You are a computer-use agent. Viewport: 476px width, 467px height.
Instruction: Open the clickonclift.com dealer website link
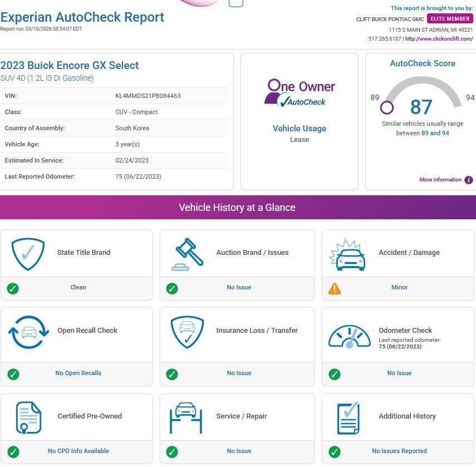coord(439,39)
